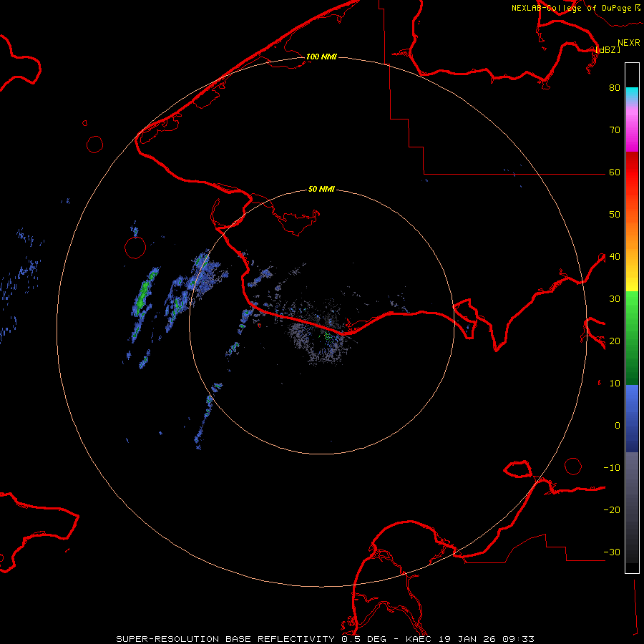Click the NEXLAB-College of DuPage credit text

(x=571, y=8)
